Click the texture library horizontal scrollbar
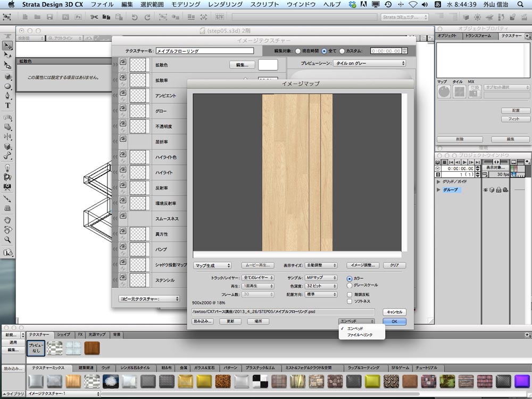Screen dimensions: 532x399 [260, 394]
